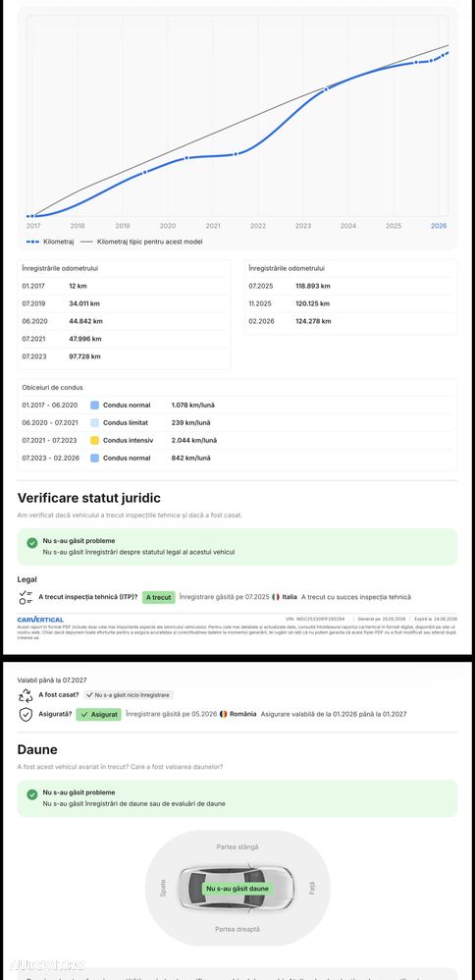The width and height of the screenshot is (475, 980).
Task: Click the Italian flag icon
Action: tap(276, 597)
